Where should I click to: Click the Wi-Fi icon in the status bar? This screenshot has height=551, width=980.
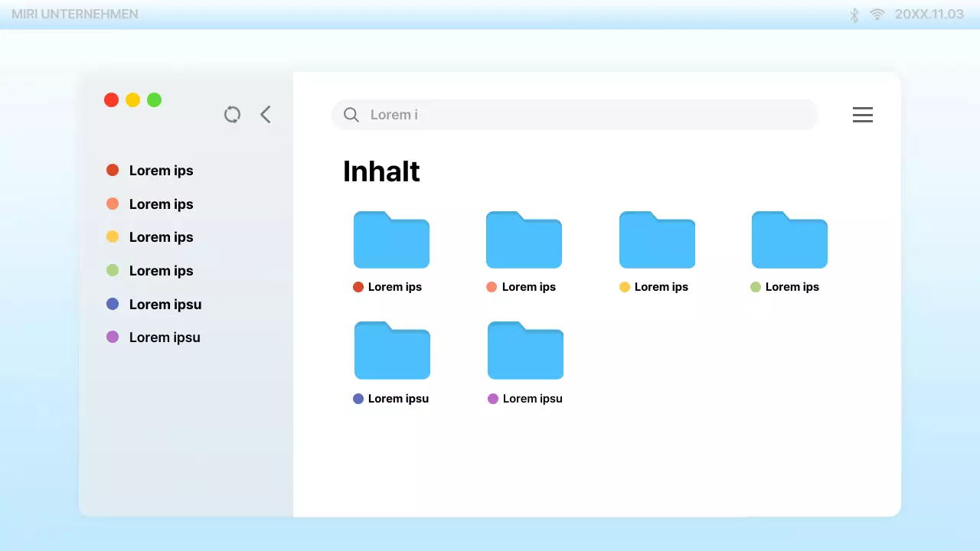point(877,14)
